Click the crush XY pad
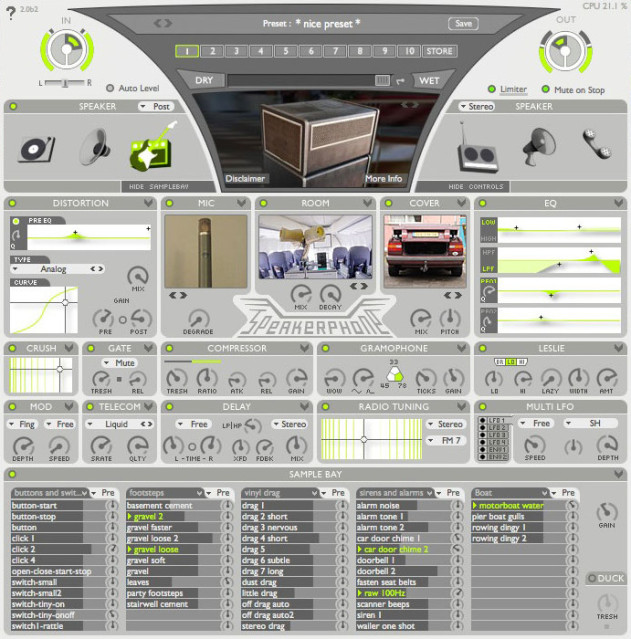631x639 pixels. coord(41,375)
